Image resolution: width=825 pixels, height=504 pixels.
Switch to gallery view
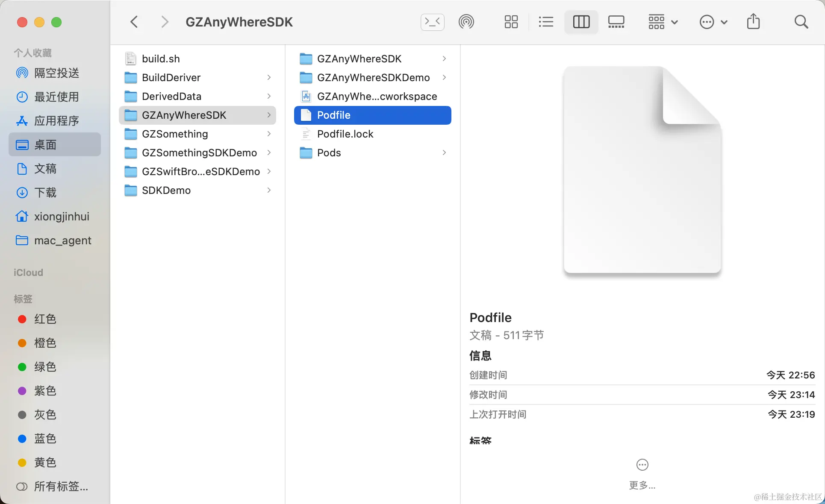click(x=616, y=22)
